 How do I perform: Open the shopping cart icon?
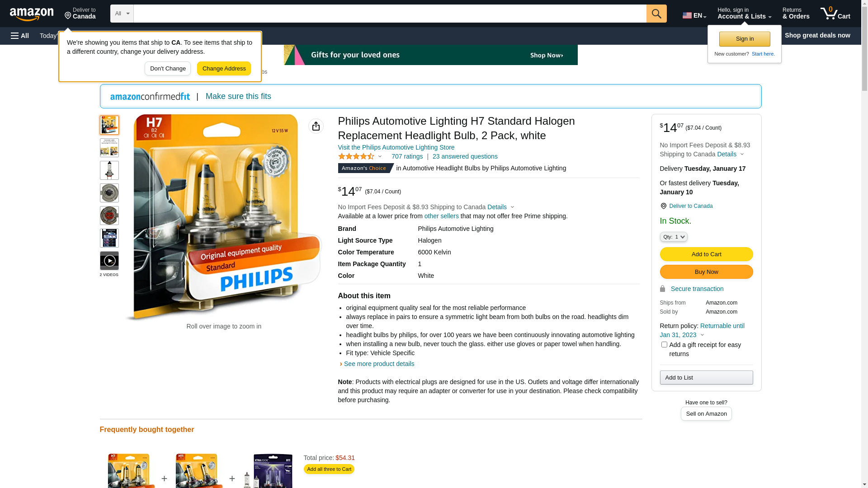click(835, 14)
